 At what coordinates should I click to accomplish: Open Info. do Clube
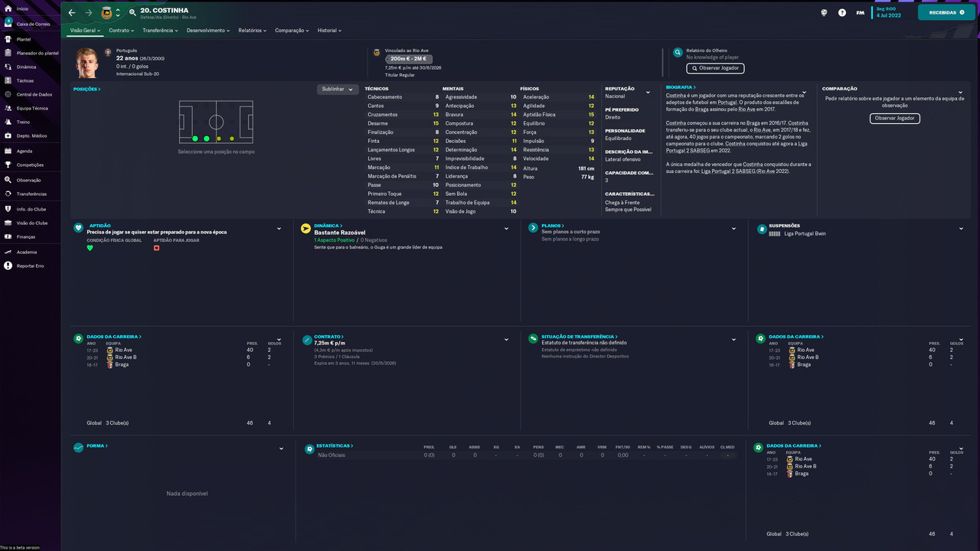(x=31, y=209)
